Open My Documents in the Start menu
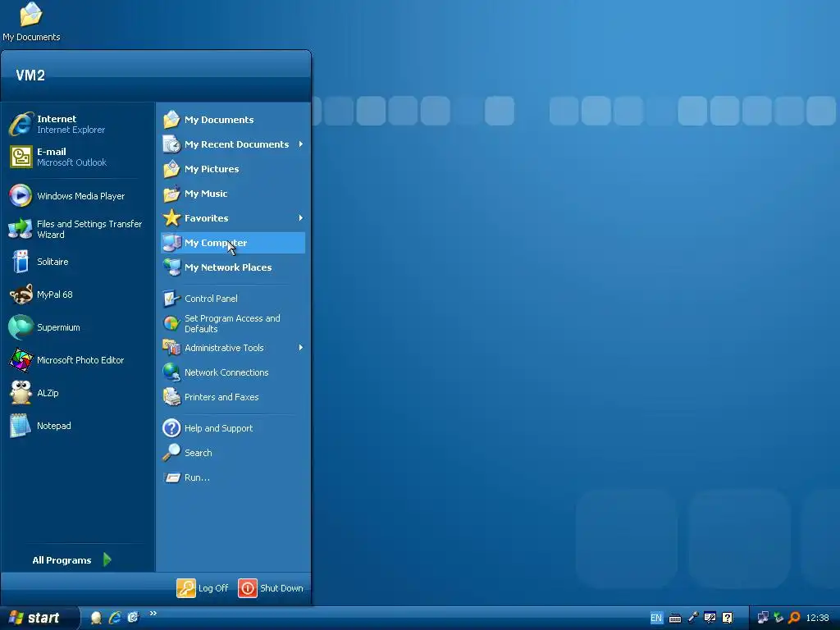The width and height of the screenshot is (840, 630). click(x=233, y=120)
